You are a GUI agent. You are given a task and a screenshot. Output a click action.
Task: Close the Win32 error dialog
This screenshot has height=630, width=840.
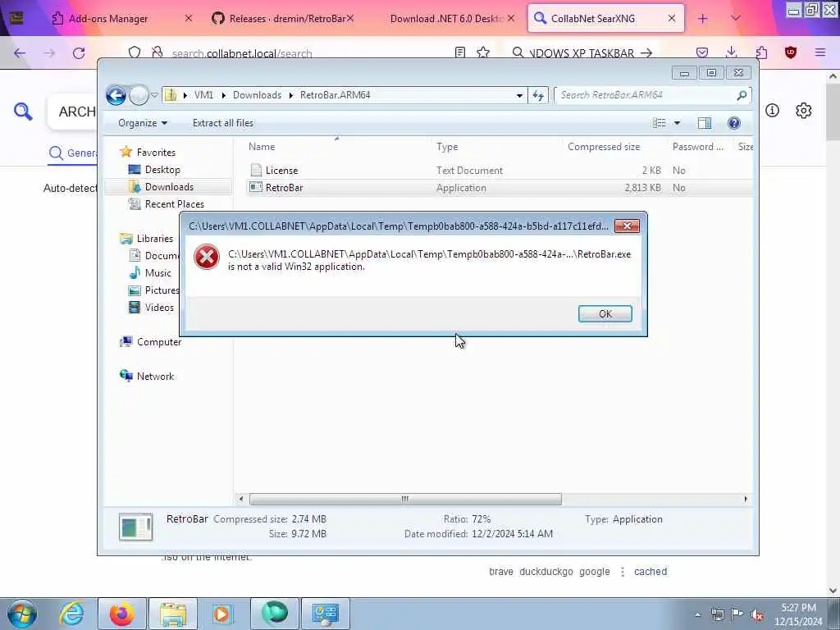(x=627, y=226)
